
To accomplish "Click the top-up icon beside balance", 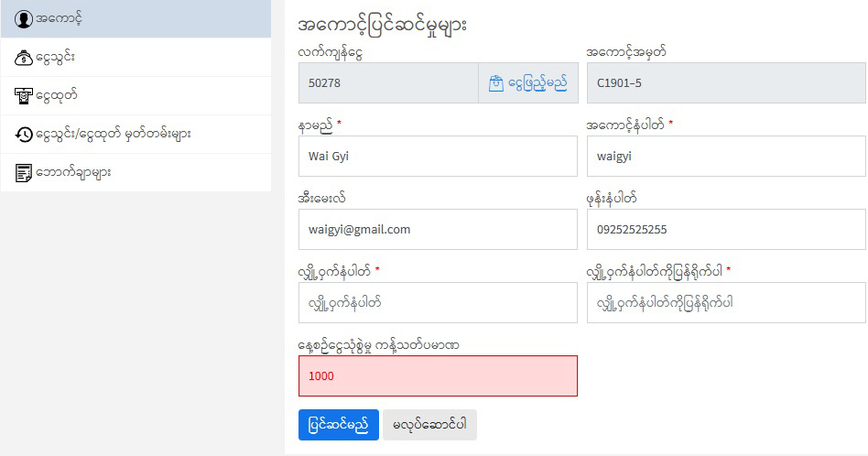I will coord(496,83).
